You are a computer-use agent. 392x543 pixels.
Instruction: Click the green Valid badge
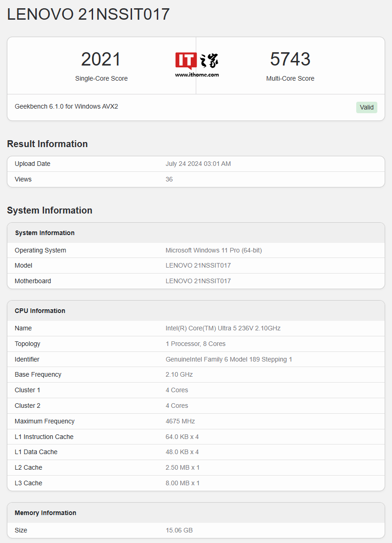(x=366, y=107)
